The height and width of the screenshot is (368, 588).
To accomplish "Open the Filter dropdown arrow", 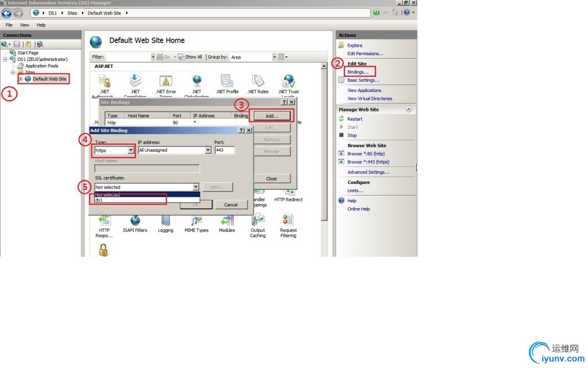I will point(153,57).
